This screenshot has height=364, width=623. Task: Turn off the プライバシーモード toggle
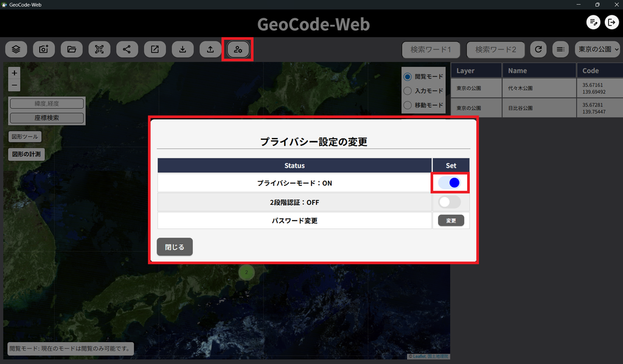[x=450, y=182]
